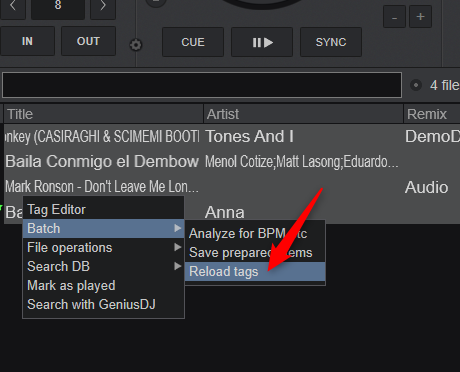Image resolution: width=460 pixels, height=372 pixels.
Task: Set loop IN point
Action: [x=27, y=41]
